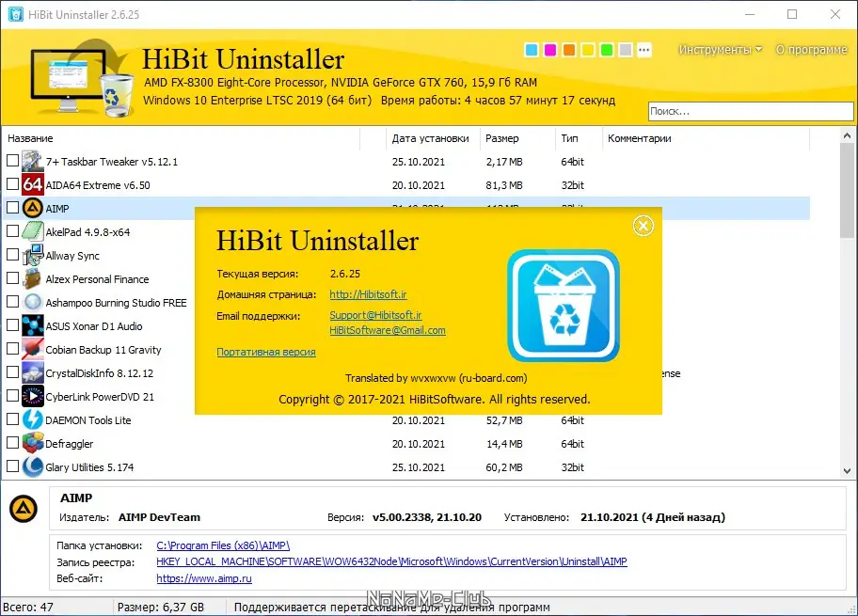Click the Cobian Backup 11 Gravity icon
Viewport: 858px width, 616px height.
point(32,349)
